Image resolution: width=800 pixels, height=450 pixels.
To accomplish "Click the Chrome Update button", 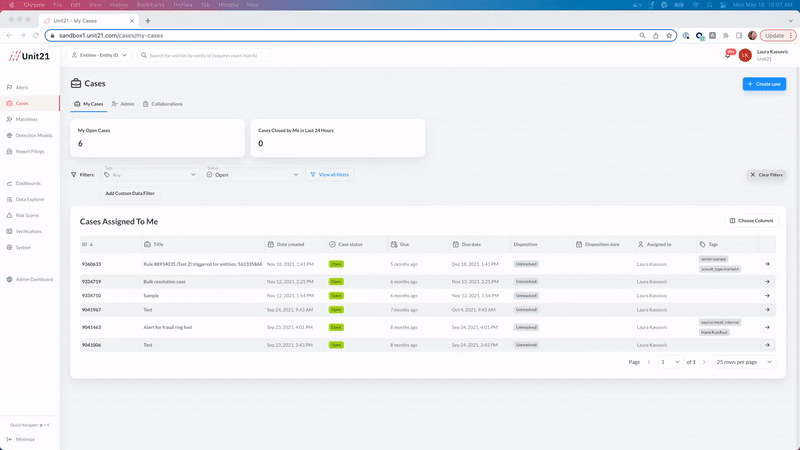I will [x=778, y=36].
